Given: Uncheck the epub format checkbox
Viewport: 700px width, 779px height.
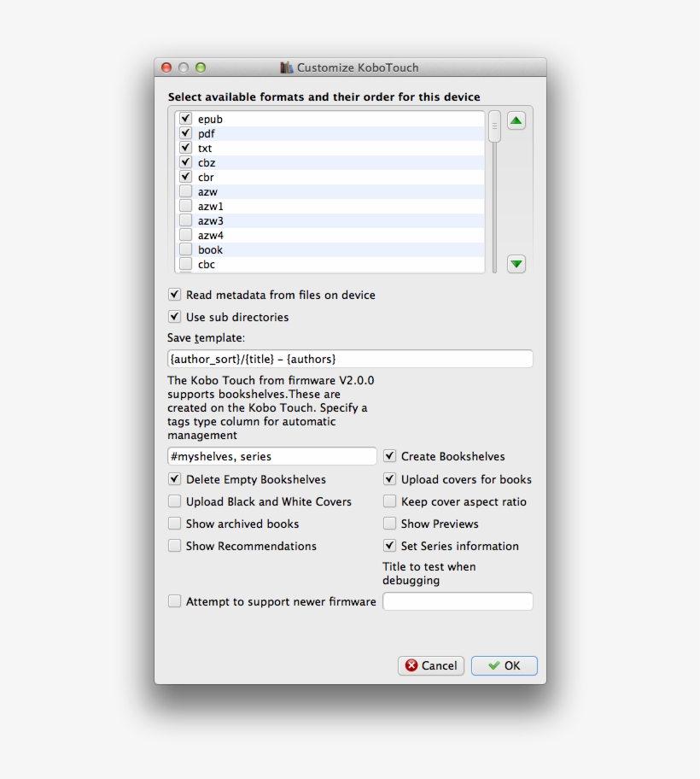Looking at the screenshot, I should pyautogui.click(x=185, y=120).
